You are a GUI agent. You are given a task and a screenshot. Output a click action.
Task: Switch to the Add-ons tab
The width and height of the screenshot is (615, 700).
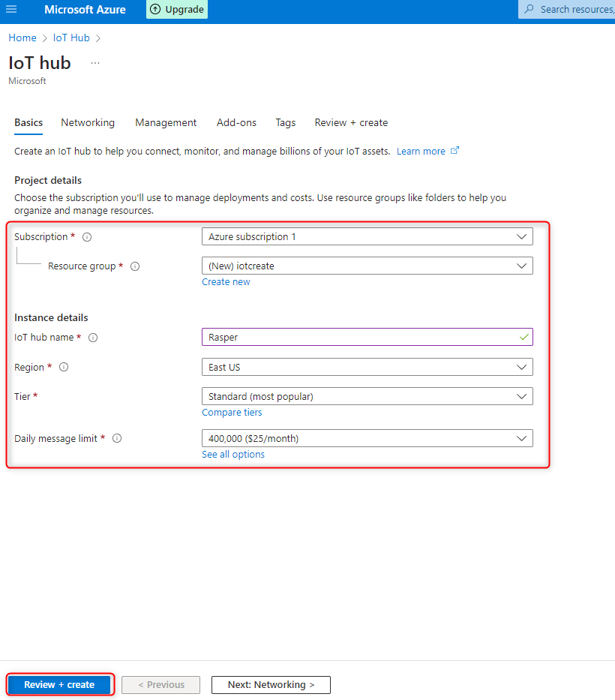pyautogui.click(x=236, y=123)
